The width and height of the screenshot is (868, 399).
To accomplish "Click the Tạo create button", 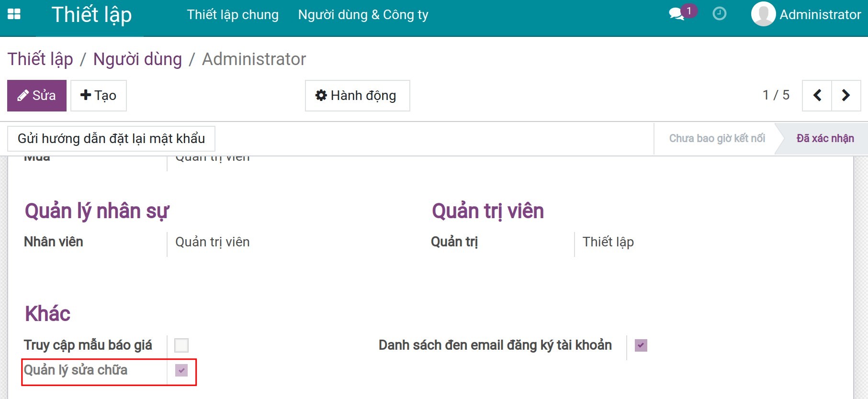I will pos(99,96).
